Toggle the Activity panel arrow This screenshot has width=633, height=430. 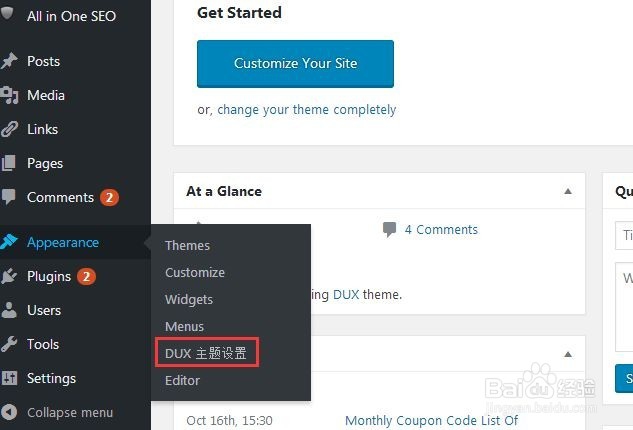[x=568, y=354]
